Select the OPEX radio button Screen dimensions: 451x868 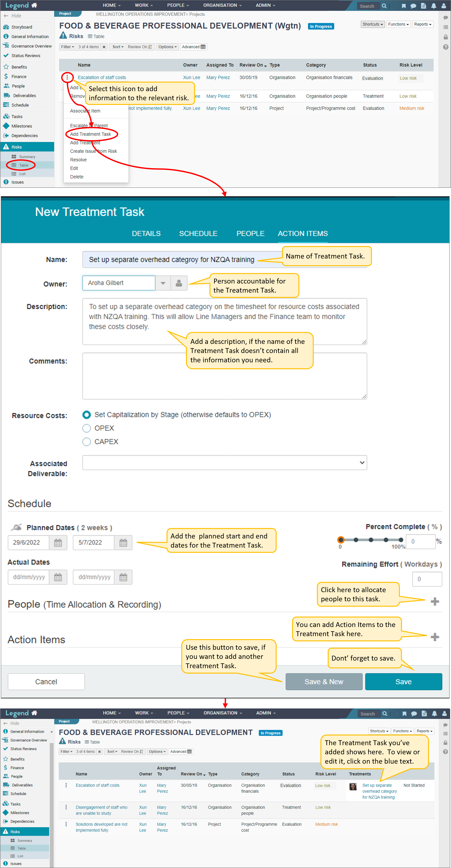87,428
